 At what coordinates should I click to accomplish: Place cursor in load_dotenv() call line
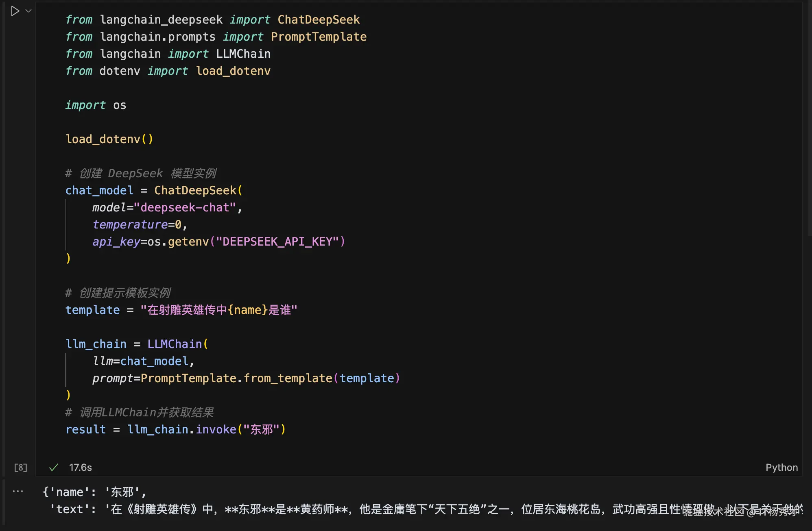tap(109, 139)
